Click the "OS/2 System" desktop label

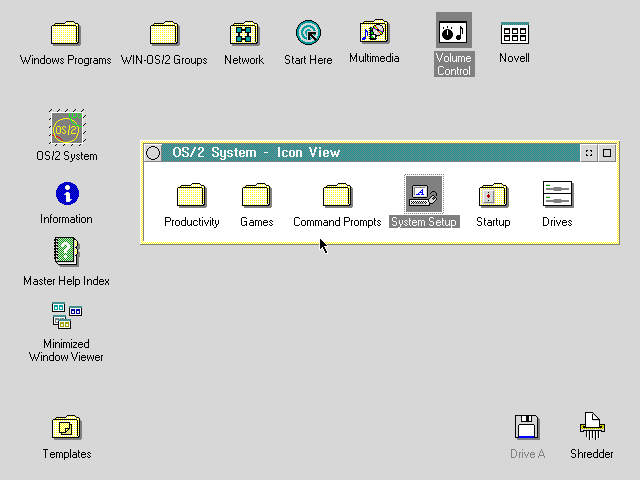click(67, 156)
